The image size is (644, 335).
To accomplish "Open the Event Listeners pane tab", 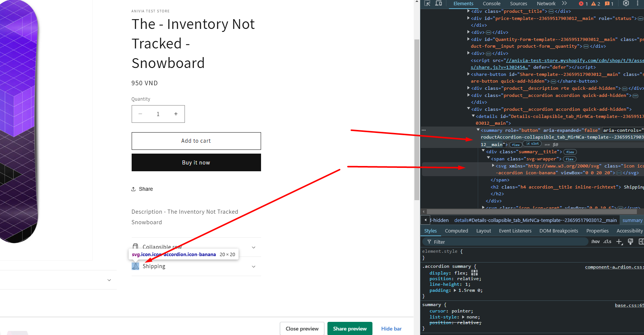I will (515, 231).
